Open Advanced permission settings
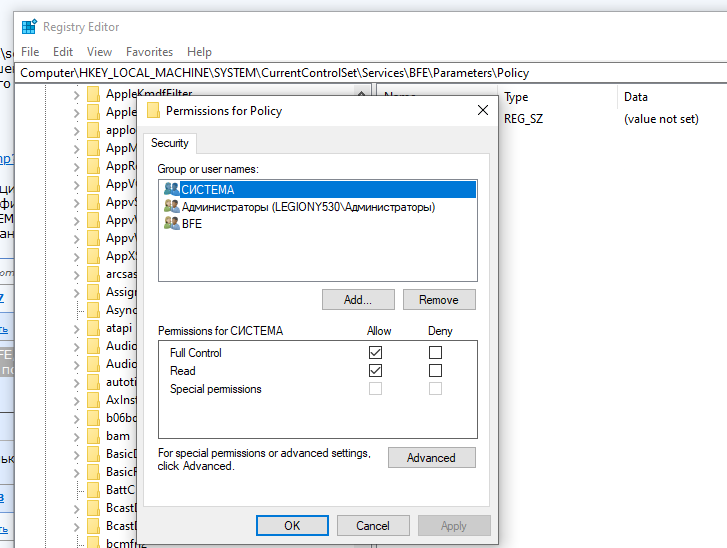This screenshot has width=727, height=548. click(x=431, y=458)
